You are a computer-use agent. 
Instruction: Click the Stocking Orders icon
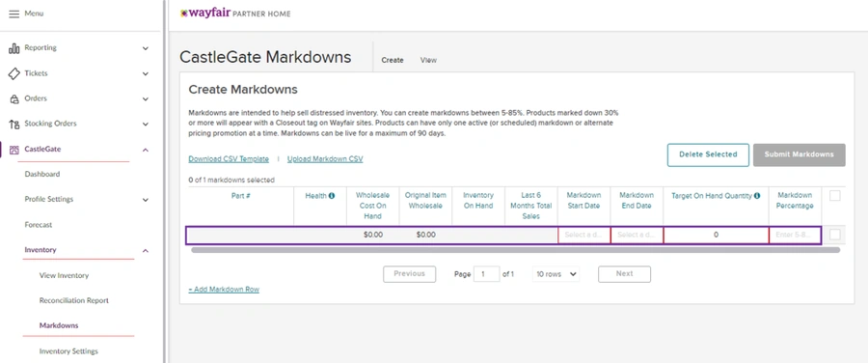point(14,125)
